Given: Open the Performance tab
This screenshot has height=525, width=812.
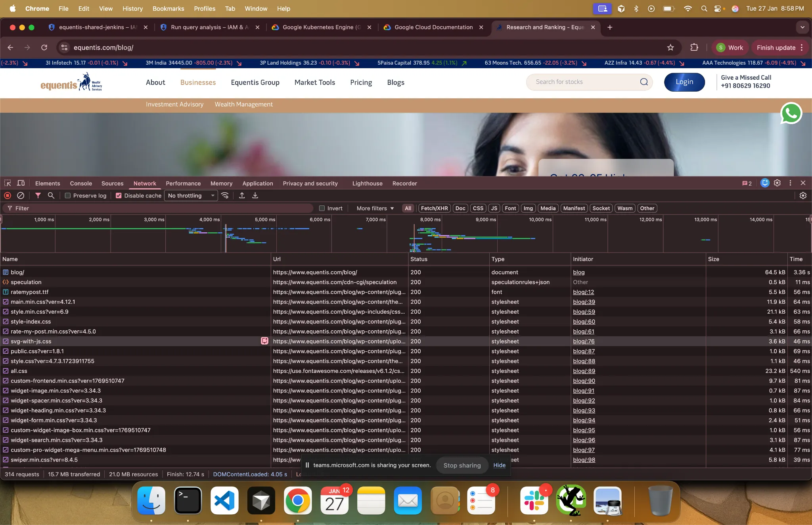Looking at the screenshot, I should (183, 183).
